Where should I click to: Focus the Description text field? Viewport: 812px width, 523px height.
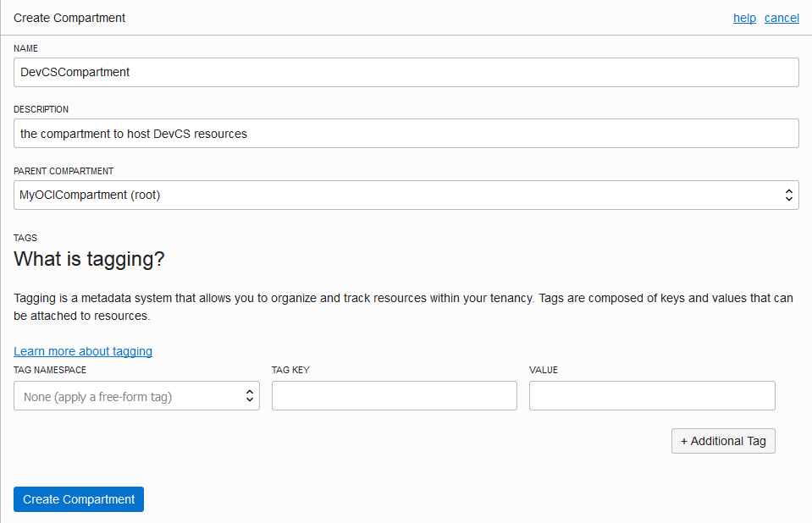click(406, 134)
